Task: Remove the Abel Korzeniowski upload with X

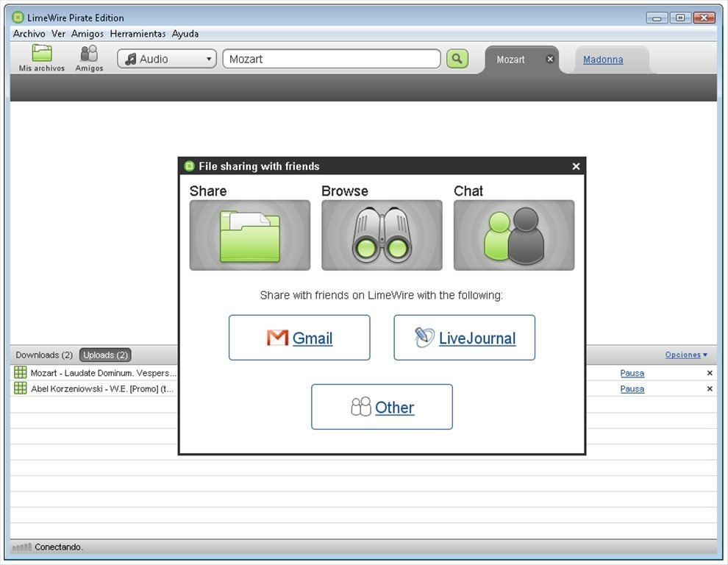Action: pyautogui.click(x=710, y=389)
